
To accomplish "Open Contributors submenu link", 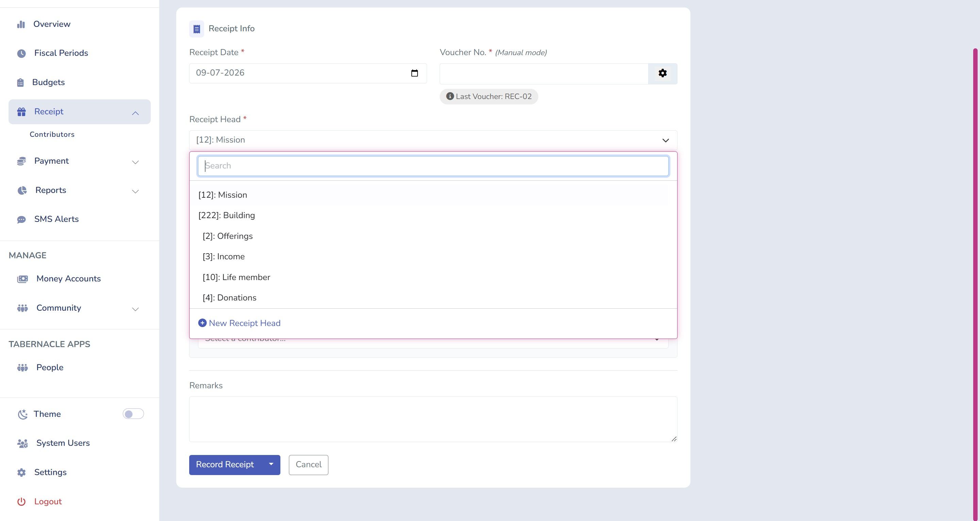I will [52, 134].
